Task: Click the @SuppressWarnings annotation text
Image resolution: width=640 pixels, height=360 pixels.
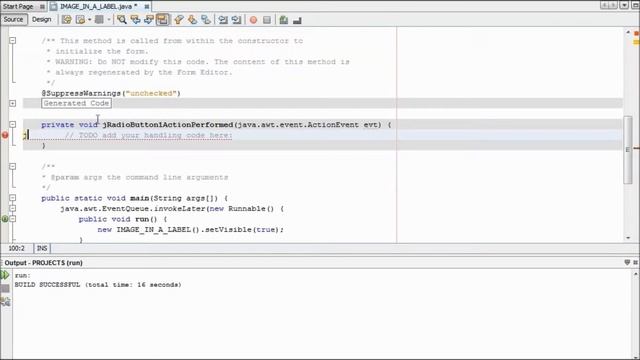Action: point(111,93)
